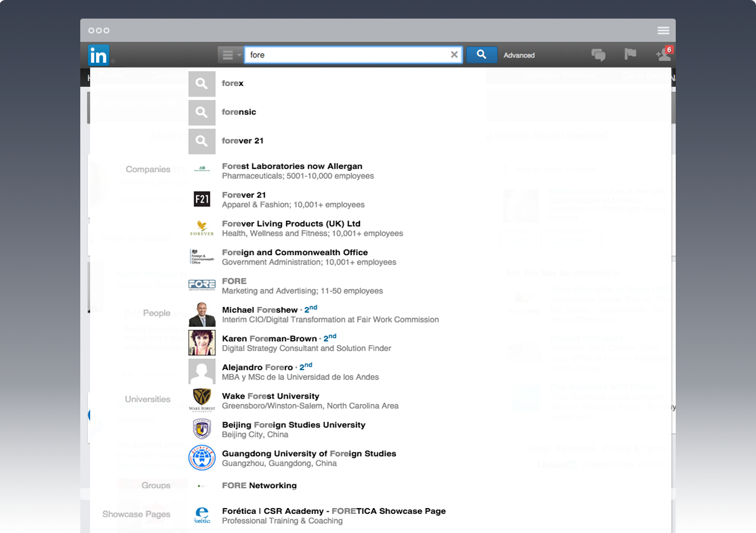Click Guangdong University round logo
This screenshot has width=756, height=533.
coord(202,457)
